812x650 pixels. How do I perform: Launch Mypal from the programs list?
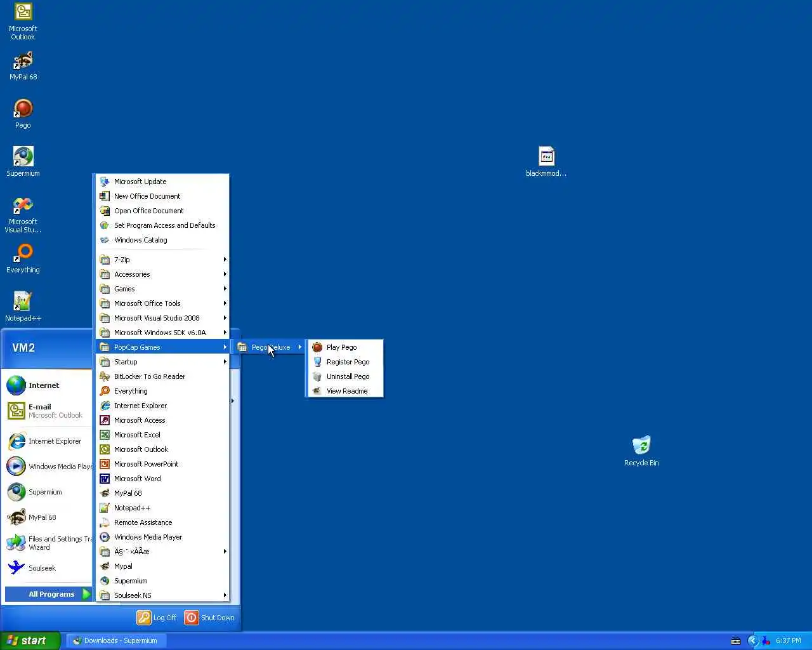(x=162, y=566)
